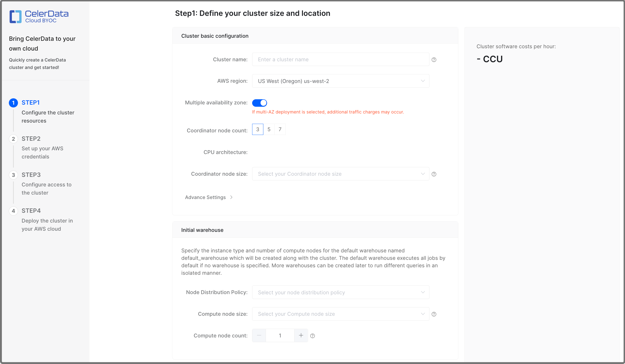Go to STEP3 Configure access step

tap(31, 175)
